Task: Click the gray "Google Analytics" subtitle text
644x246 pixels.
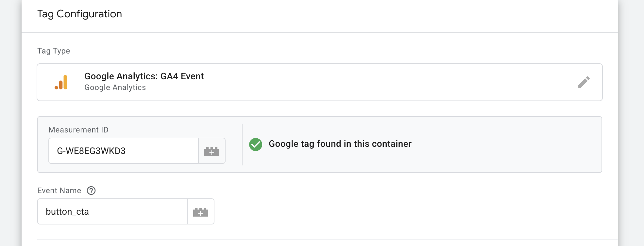Action: coord(115,87)
